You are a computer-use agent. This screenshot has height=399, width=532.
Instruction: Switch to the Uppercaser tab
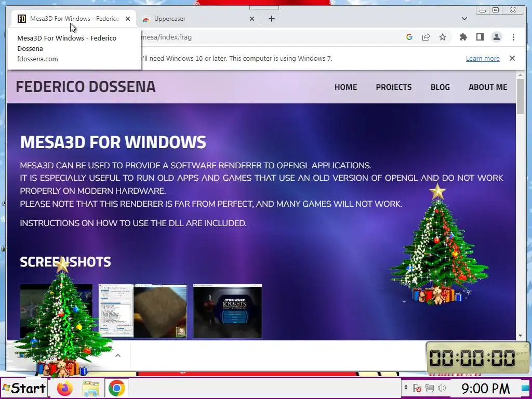(198, 19)
